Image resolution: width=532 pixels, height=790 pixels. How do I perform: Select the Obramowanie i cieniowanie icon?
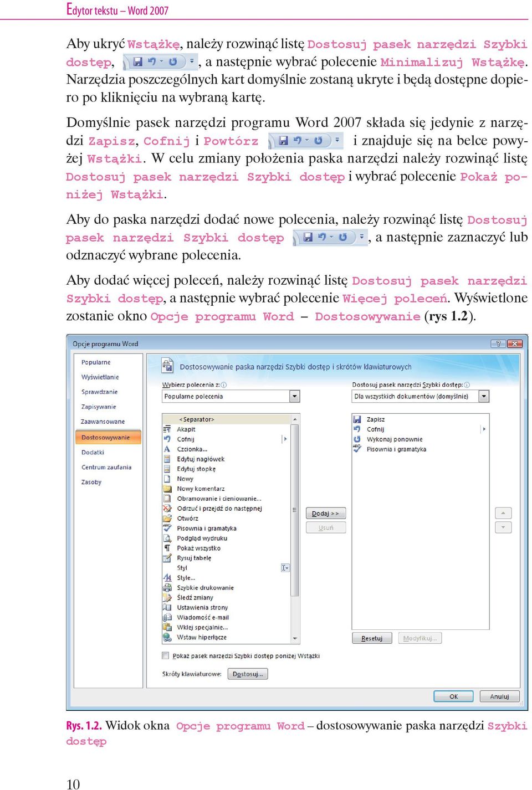[x=167, y=499]
